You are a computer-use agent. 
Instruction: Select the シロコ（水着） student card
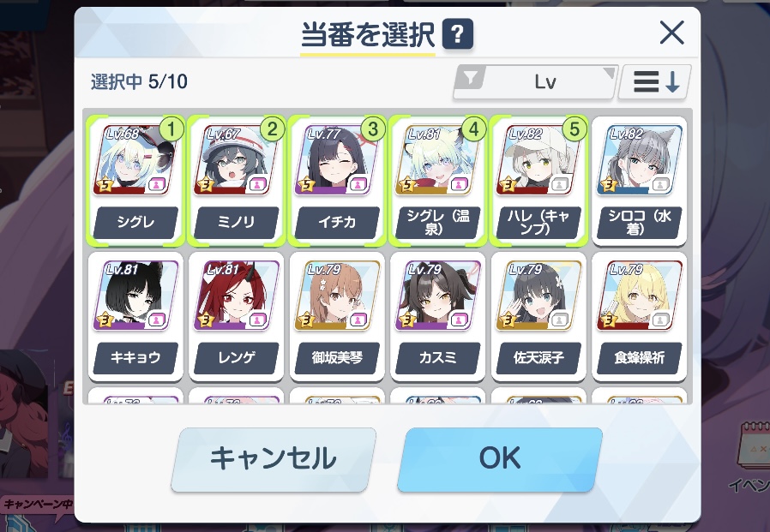[x=640, y=181]
